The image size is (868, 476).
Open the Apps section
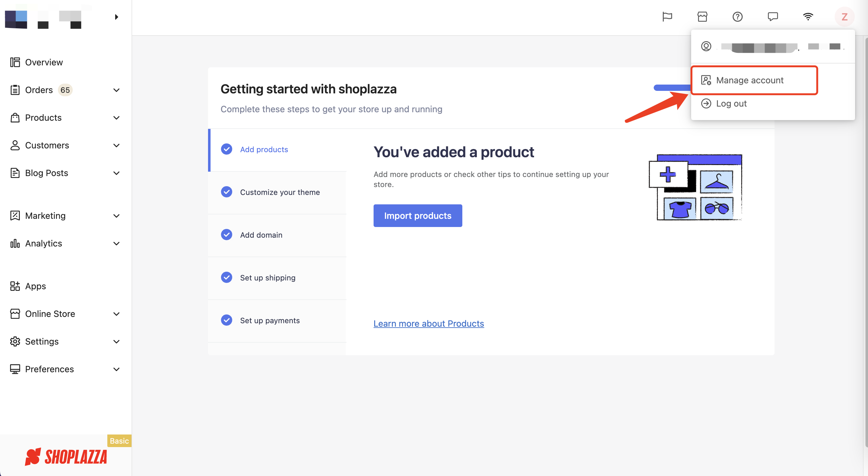tap(35, 286)
